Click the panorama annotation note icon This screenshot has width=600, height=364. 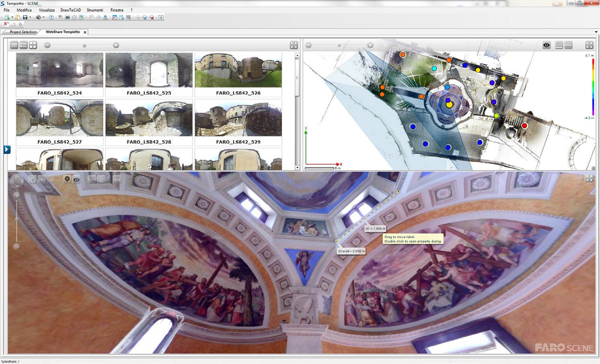(x=101, y=180)
